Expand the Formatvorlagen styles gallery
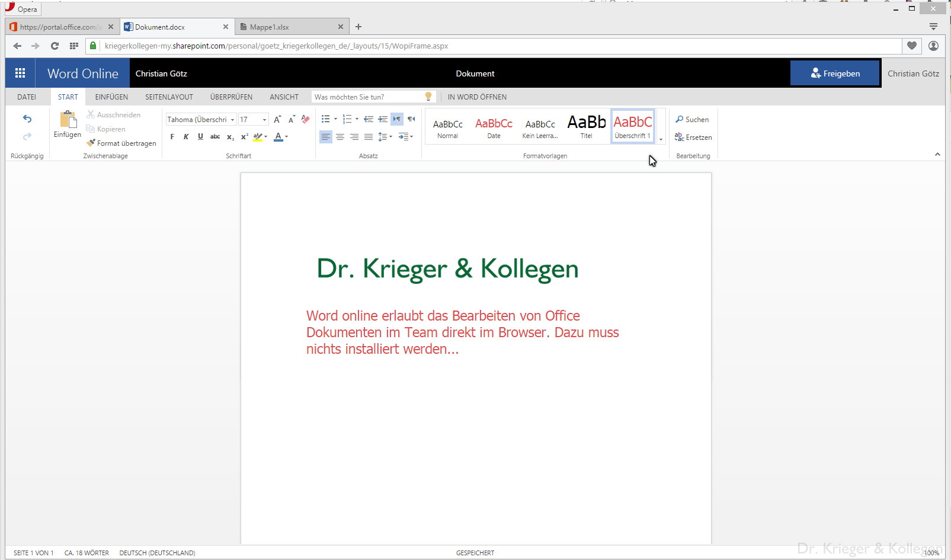The image size is (951, 560). coord(661,139)
